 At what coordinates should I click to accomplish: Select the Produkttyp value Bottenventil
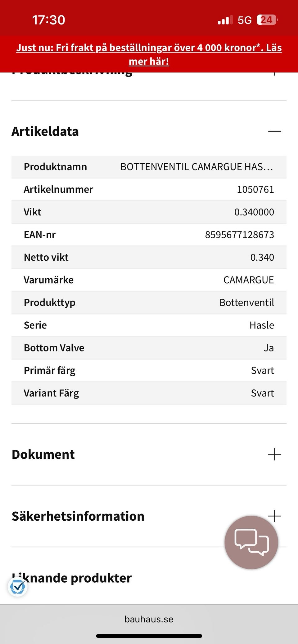247,302
